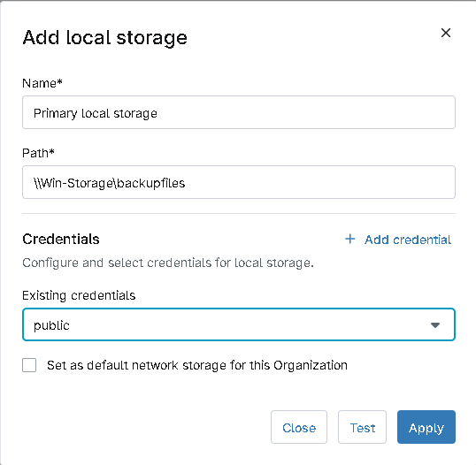
Task: Open the Existing credentials dropdown
Action: pyautogui.click(x=239, y=324)
